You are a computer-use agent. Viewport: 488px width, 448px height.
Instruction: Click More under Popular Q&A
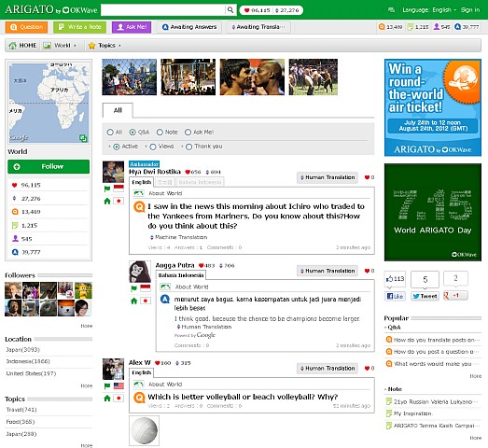click(x=476, y=376)
